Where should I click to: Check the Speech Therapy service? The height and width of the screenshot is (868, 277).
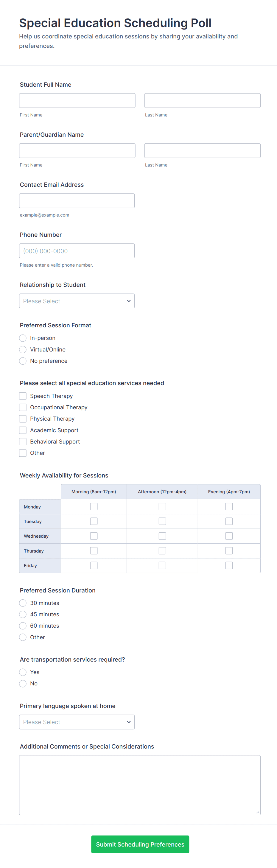[x=23, y=396]
